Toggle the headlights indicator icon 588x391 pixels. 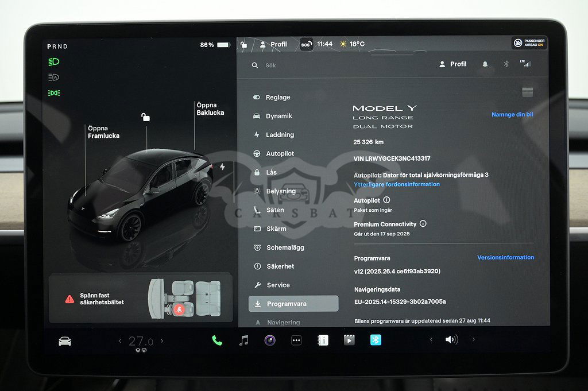[x=54, y=62]
